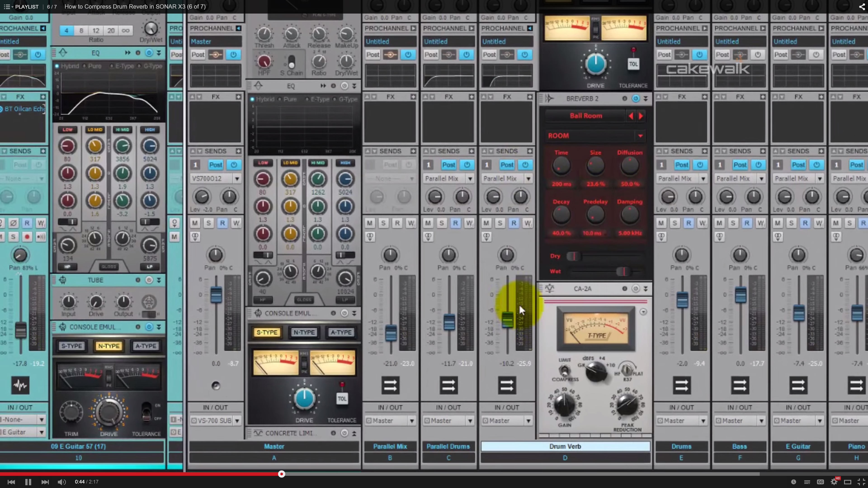Toggle BREVERB 2 module power button
The width and height of the screenshot is (868, 488).
tap(635, 98)
